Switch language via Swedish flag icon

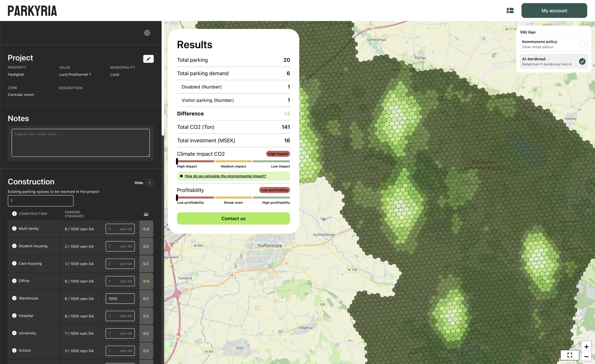tap(510, 11)
